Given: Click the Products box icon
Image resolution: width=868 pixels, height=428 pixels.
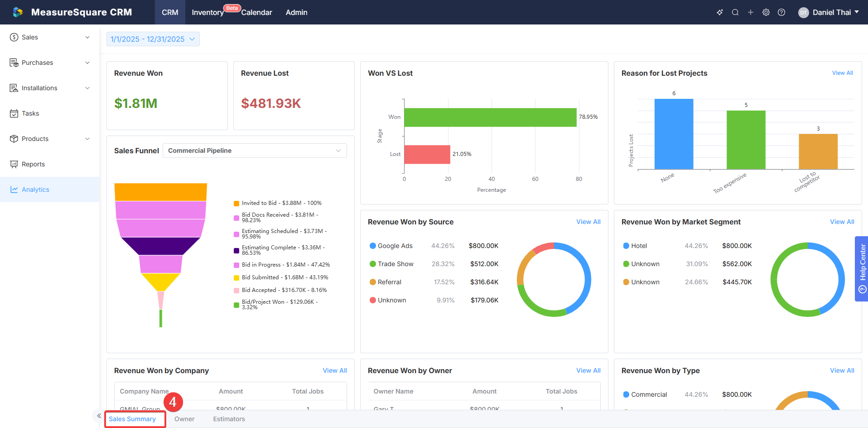Looking at the screenshot, I should pyautogui.click(x=14, y=139).
